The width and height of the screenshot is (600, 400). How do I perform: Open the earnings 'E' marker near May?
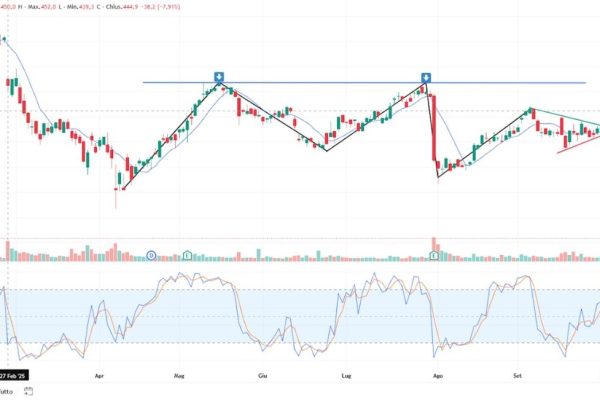[188, 256]
